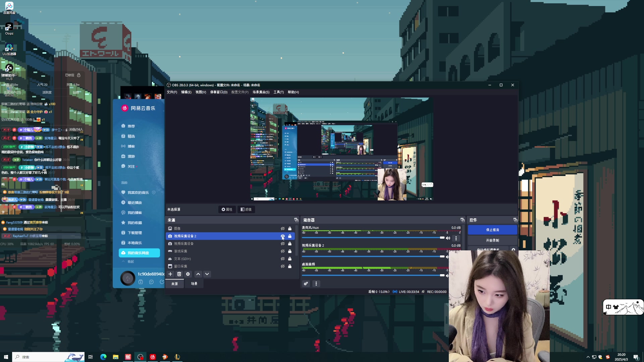Adjust the 麦克风/Aux volume slider
The height and width of the screenshot is (362, 644).
373,238
